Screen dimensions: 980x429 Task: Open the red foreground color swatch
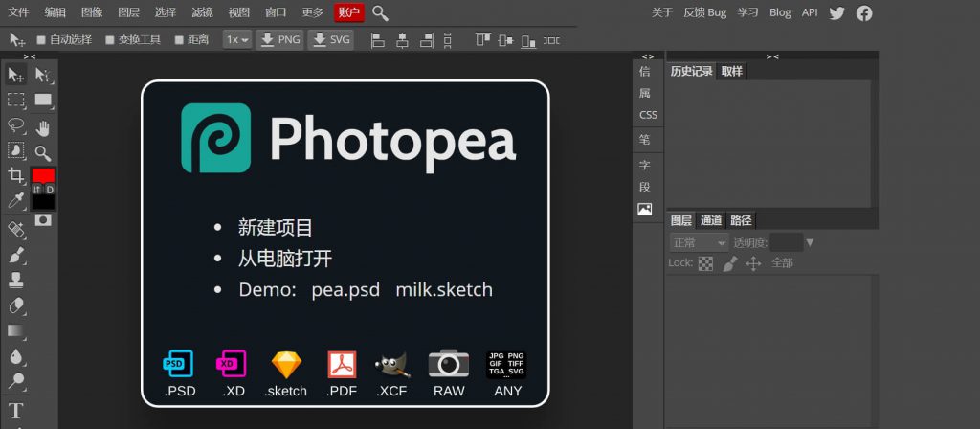pyautogui.click(x=43, y=175)
